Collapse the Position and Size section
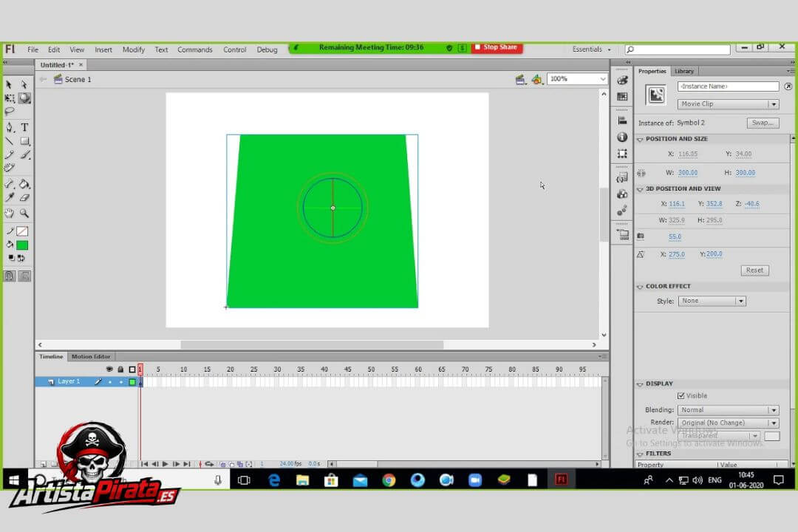Viewport: 798px width, 532px height. pyautogui.click(x=640, y=139)
